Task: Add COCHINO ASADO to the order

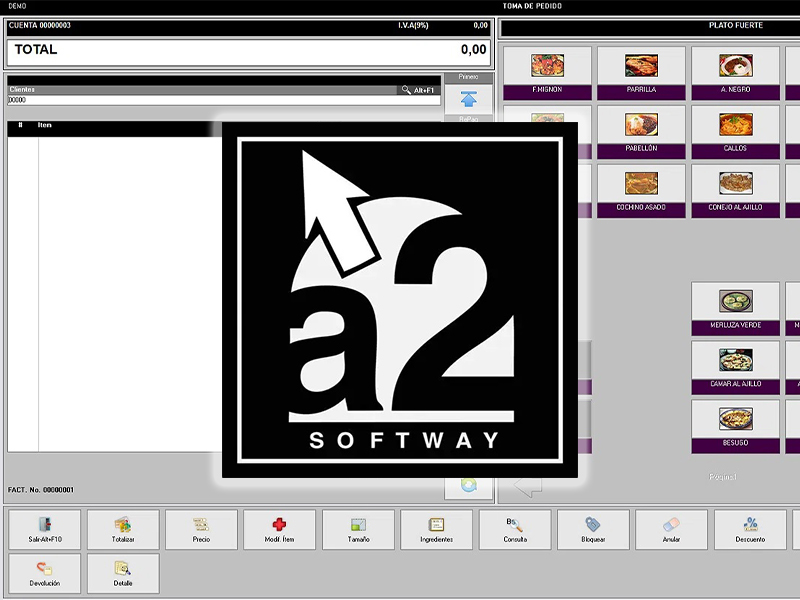Action: (641, 191)
